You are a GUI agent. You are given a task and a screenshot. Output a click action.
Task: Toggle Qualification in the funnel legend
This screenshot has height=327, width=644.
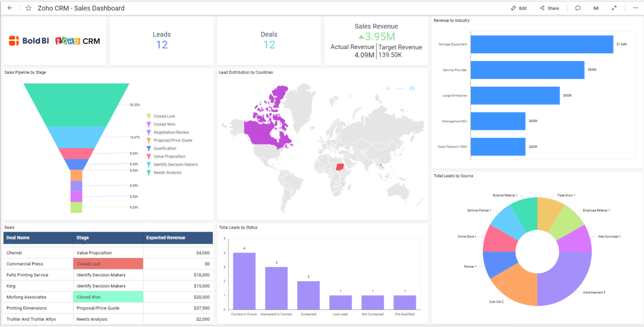pos(165,148)
